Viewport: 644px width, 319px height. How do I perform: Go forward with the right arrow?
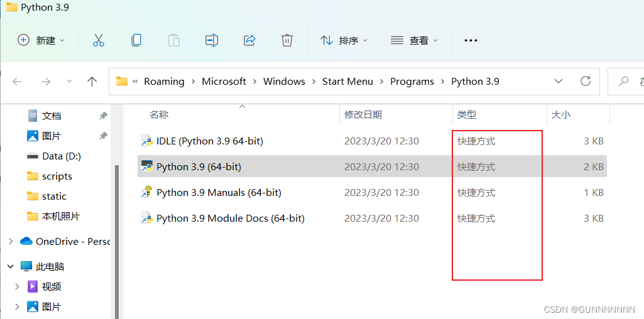point(46,82)
